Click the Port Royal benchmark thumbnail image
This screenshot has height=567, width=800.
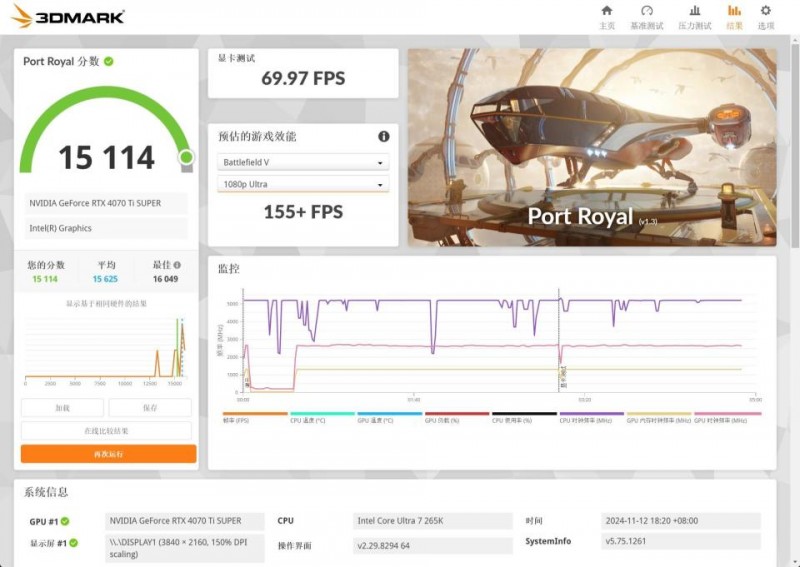click(592, 147)
